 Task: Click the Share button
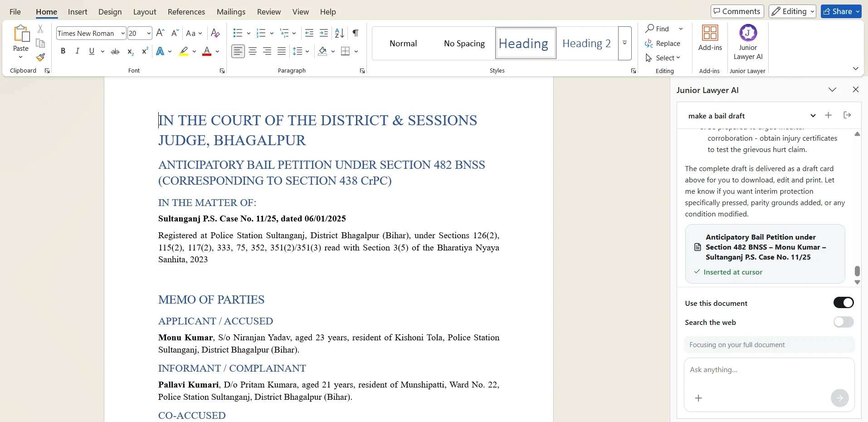pyautogui.click(x=841, y=11)
